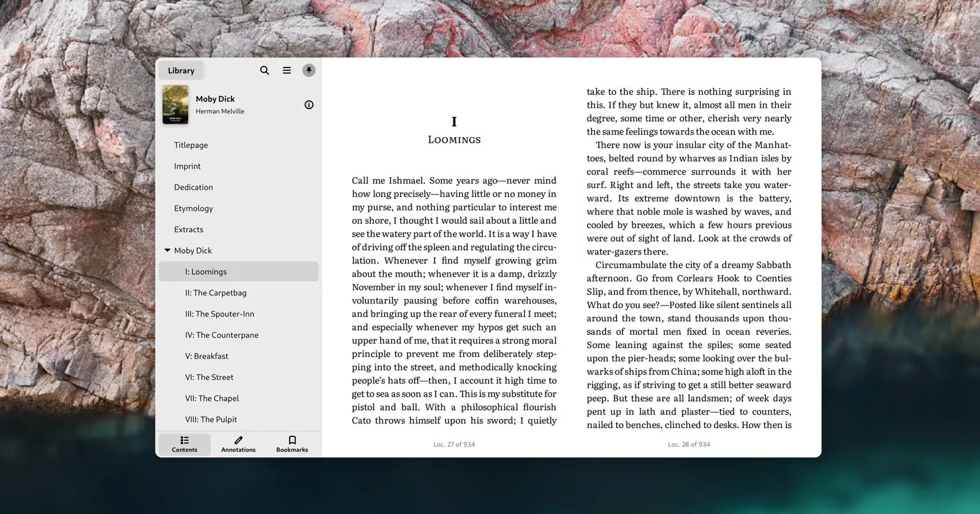Image resolution: width=980 pixels, height=514 pixels.
Task: Switch to the Annotations tab
Action: tap(238, 444)
